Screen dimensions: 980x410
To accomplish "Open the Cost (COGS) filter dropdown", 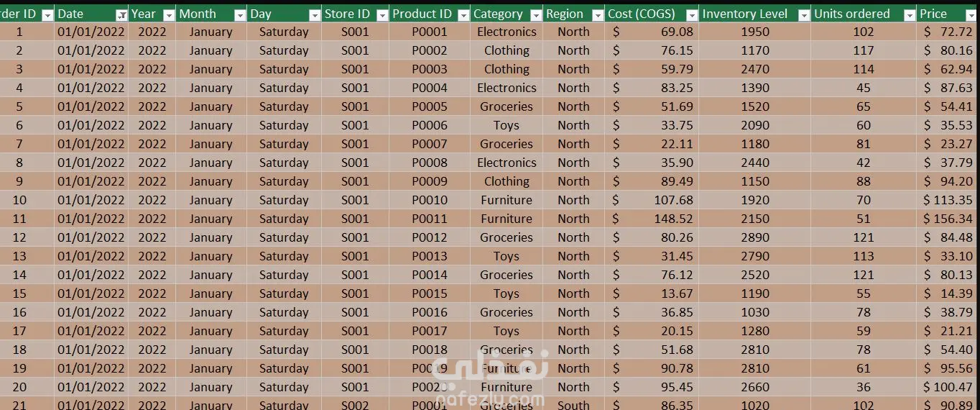I will tap(692, 14).
